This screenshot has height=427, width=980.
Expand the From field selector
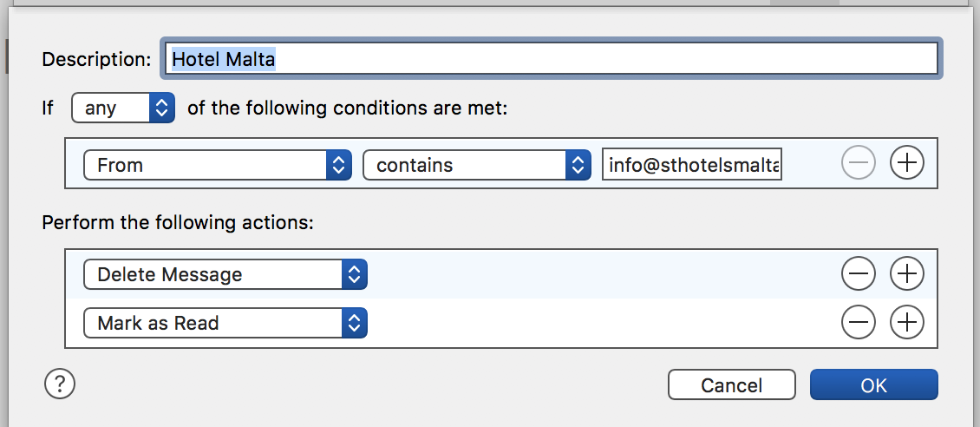coord(217,165)
